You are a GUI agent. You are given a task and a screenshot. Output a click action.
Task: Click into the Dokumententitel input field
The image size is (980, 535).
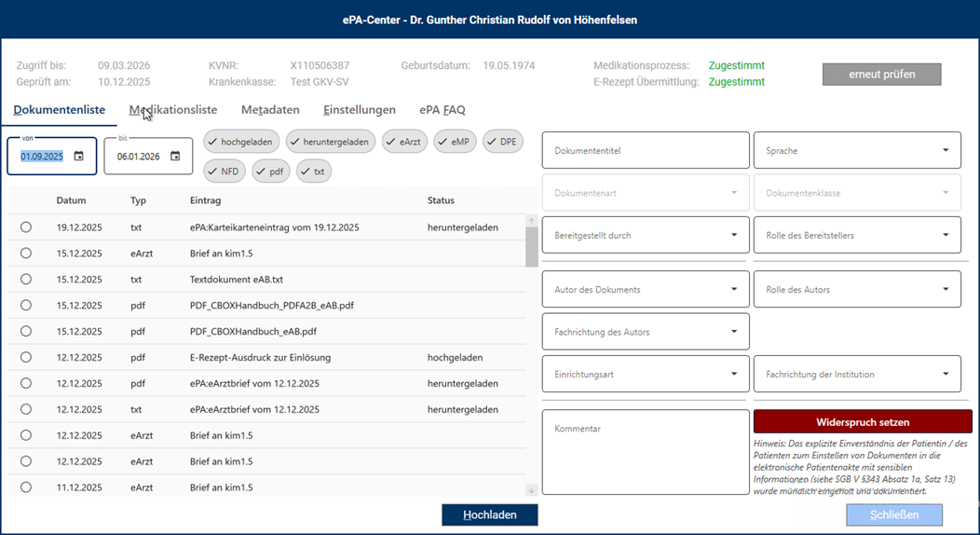tap(645, 150)
